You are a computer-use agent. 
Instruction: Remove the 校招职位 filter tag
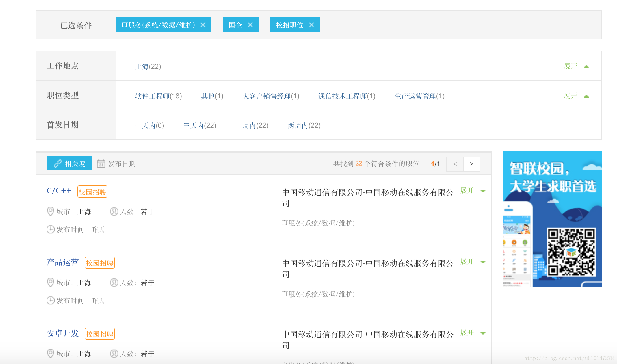(x=311, y=25)
